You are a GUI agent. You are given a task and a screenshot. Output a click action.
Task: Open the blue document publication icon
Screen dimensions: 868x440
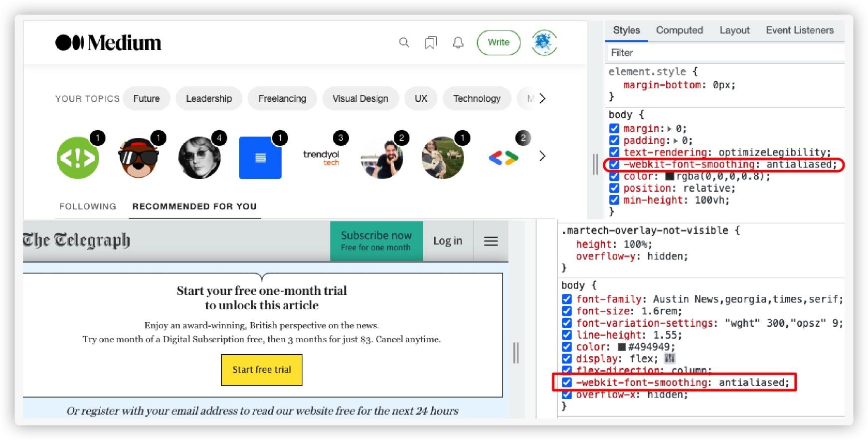coord(260,158)
